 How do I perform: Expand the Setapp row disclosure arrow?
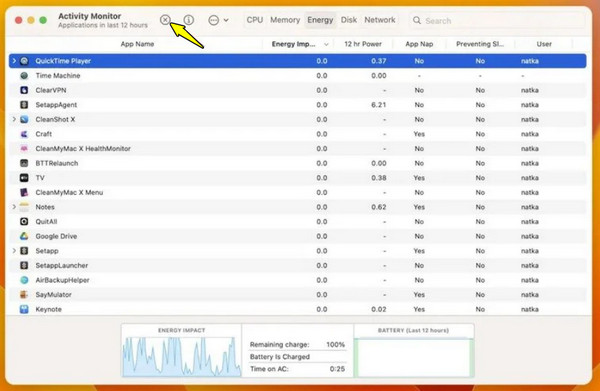click(x=14, y=251)
